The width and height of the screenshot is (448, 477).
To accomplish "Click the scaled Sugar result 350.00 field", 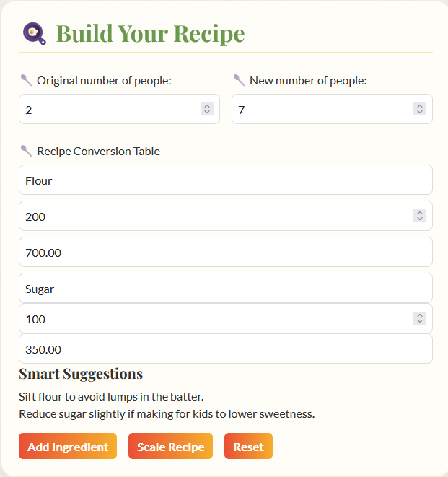I will pyautogui.click(x=226, y=349).
